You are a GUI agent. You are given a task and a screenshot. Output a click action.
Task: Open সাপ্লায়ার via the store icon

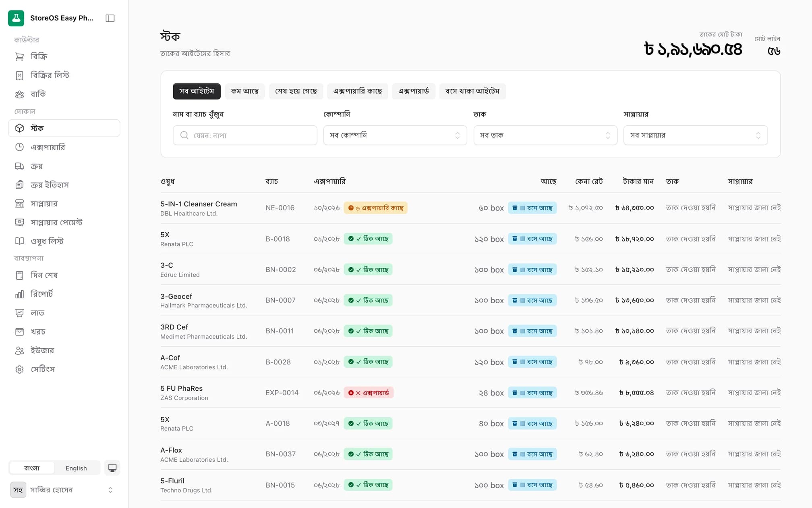[x=19, y=204]
